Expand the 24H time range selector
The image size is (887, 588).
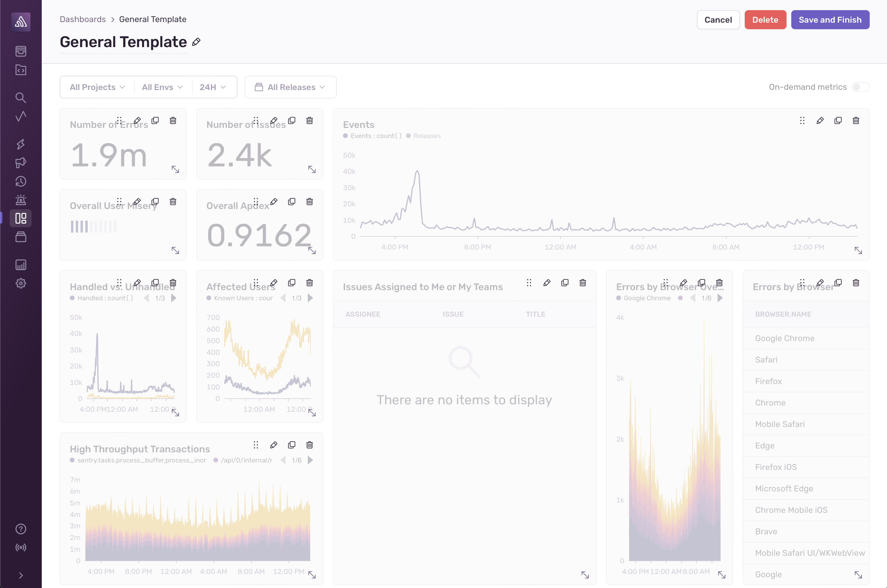pyautogui.click(x=212, y=87)
